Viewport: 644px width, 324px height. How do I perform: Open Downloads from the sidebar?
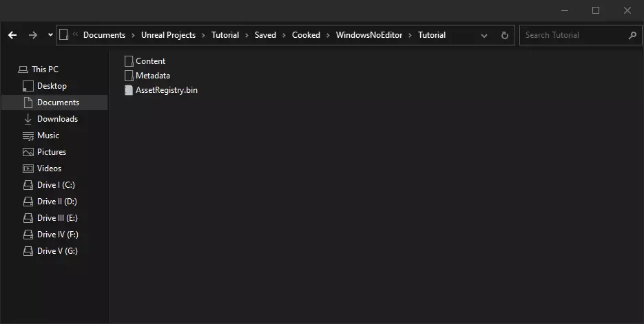pos(57,119)
